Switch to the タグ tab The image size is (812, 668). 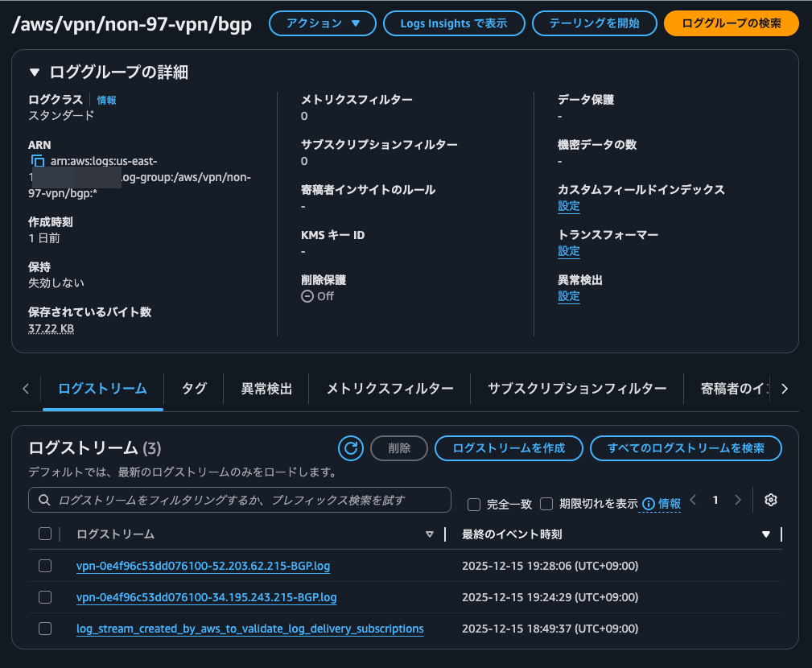tap(192, 388)
